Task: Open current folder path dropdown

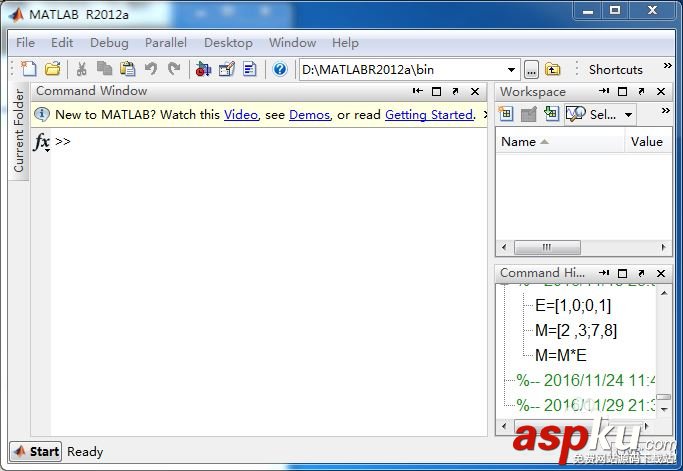Action: pos(511,70)
